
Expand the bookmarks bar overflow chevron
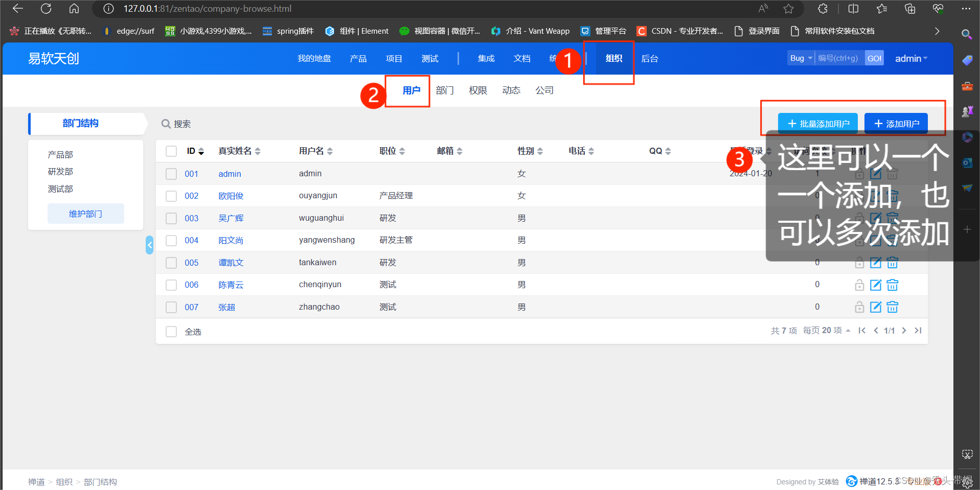click(937, 31)
